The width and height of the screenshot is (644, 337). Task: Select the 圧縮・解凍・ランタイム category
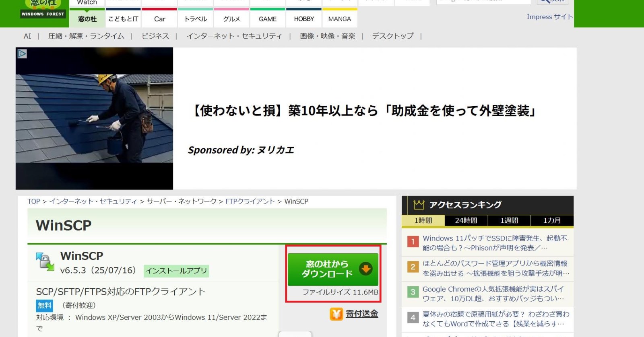click(x=86, y=36)
